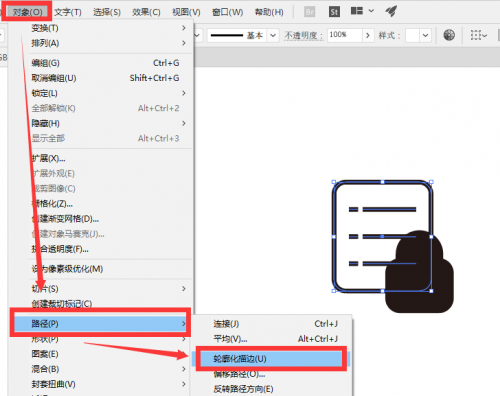
Task: Open the 视图(V) menu
Action: 186,12
